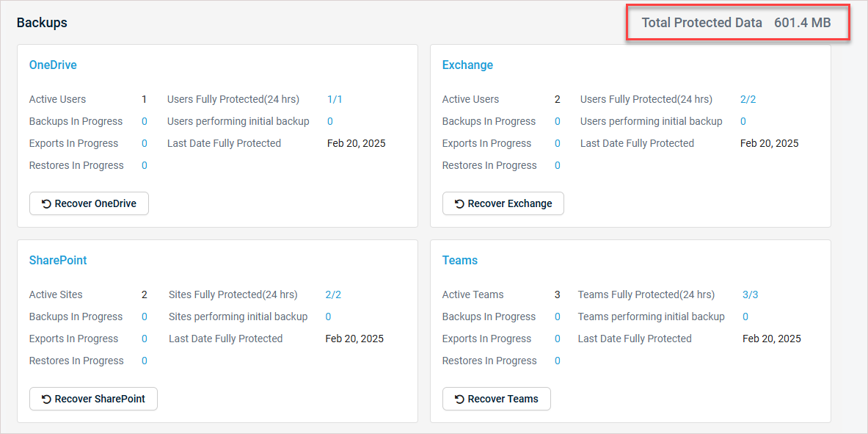This screenshot has width=868, height=434.
Task: Click the Recover Teams button
Action: [497, 399]
